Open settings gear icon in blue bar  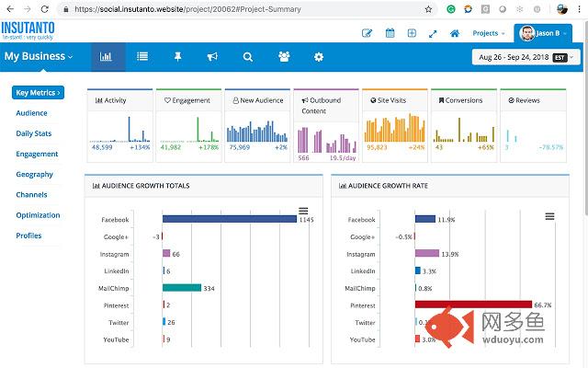[x=319, y=57]
